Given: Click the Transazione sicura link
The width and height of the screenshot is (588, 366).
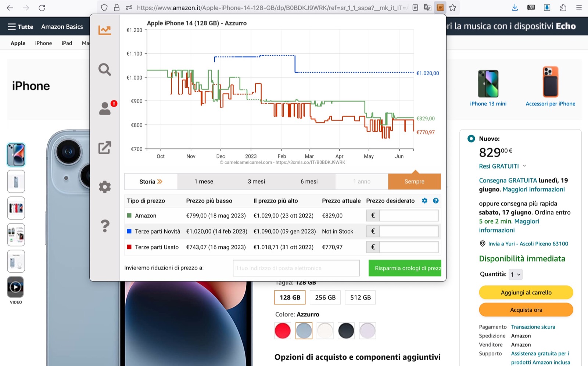Looking at the screenshot, I should 533,327.
